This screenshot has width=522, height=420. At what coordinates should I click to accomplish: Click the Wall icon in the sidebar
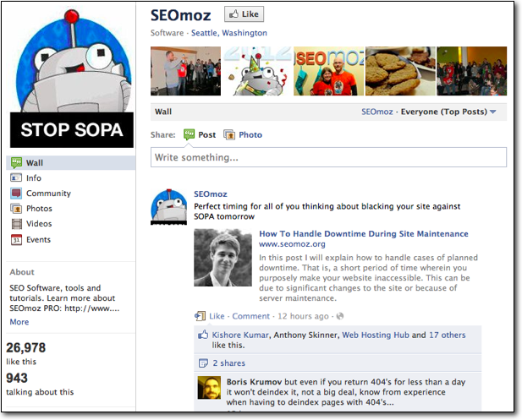16,162
